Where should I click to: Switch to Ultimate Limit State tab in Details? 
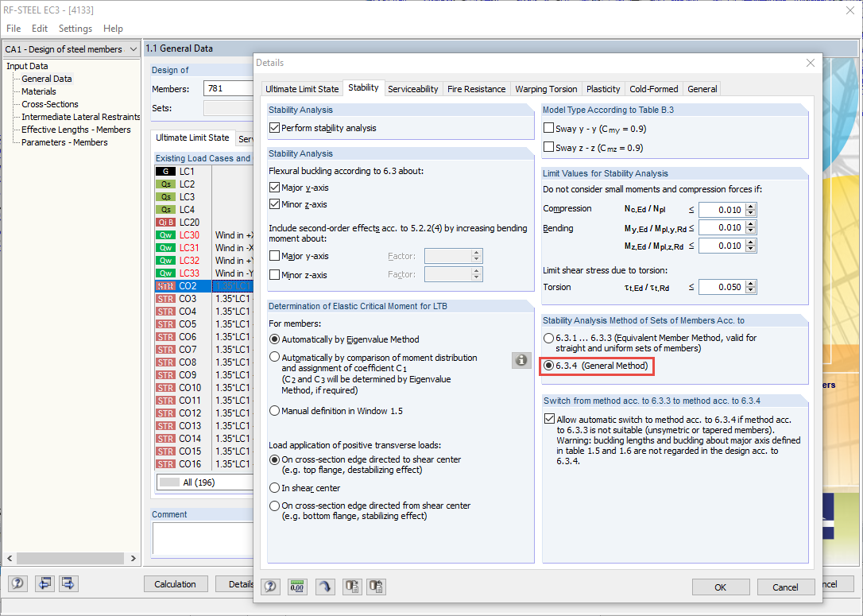click(x=302, y=89)
